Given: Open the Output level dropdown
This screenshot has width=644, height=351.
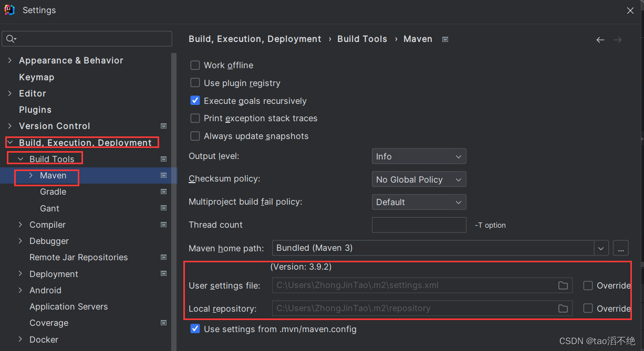Looking at the screenshot, I should 419,156.
